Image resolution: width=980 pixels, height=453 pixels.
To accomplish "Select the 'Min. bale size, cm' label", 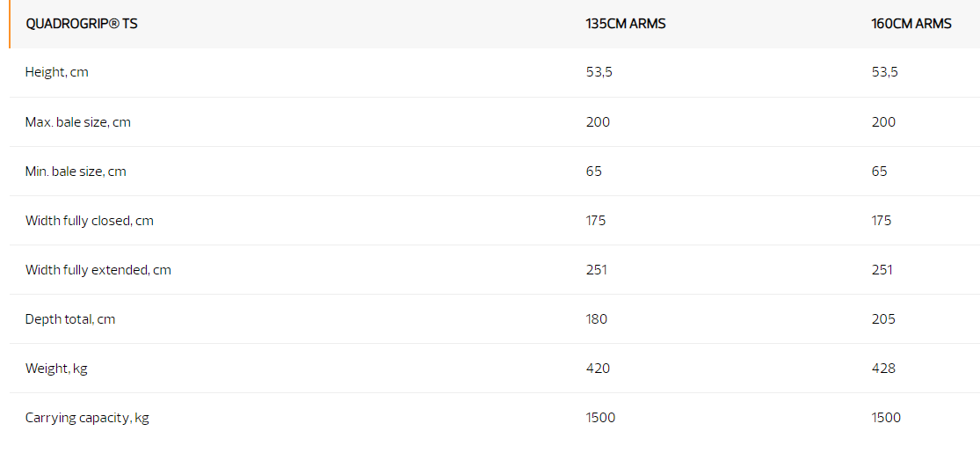I will tap(76, 172).
